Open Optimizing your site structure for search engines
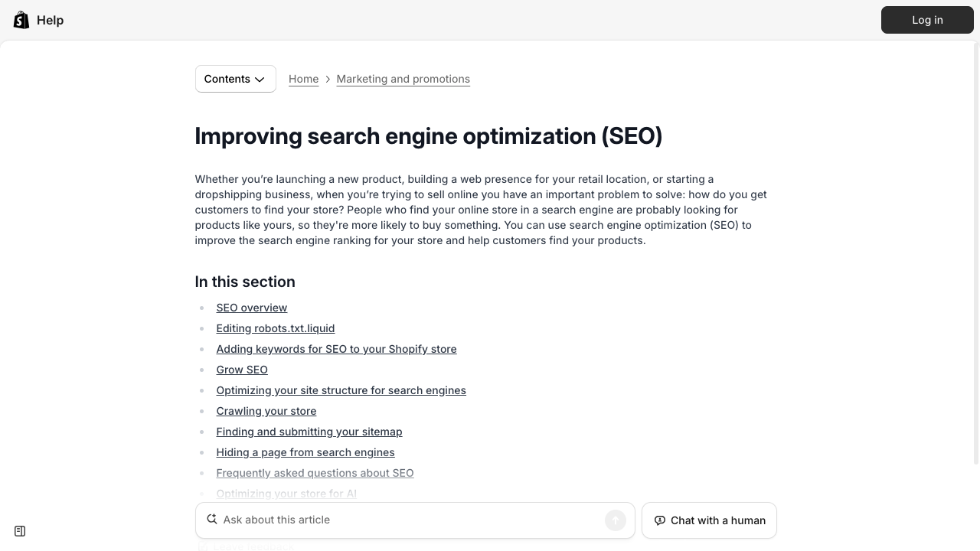This screenshot has width=980, height=551. 341,390
